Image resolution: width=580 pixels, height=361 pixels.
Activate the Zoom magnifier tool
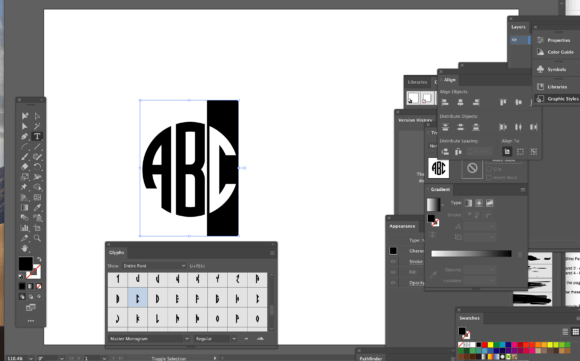(37, 238)
